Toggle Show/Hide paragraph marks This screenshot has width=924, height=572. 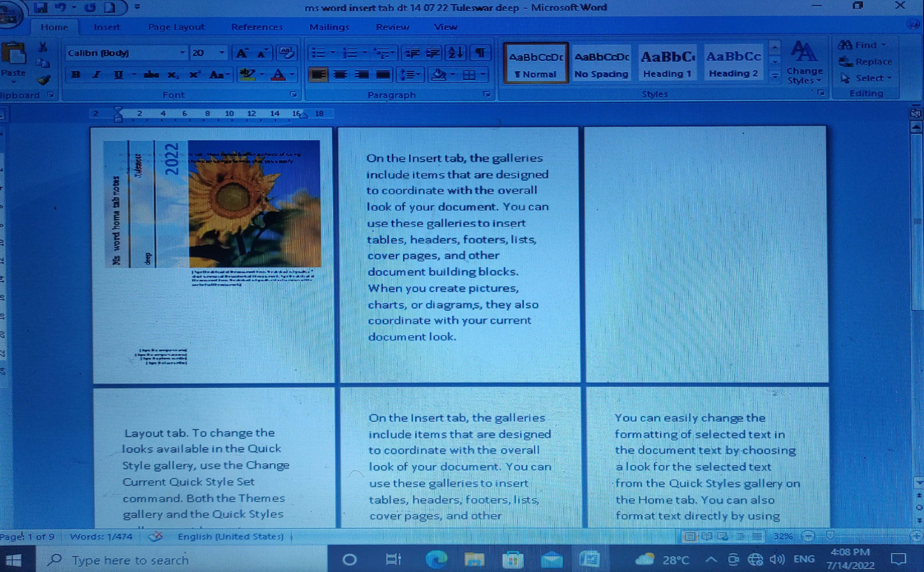(x=480, y=53)
